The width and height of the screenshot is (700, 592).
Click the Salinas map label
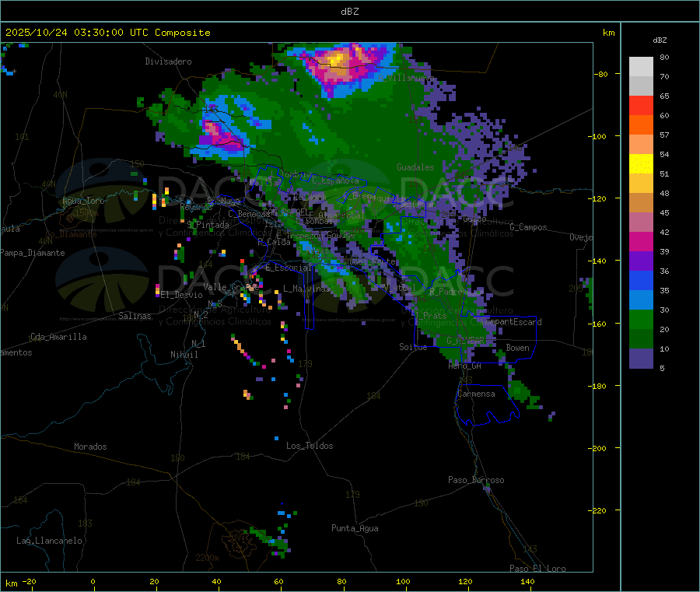tap(135, 316)
